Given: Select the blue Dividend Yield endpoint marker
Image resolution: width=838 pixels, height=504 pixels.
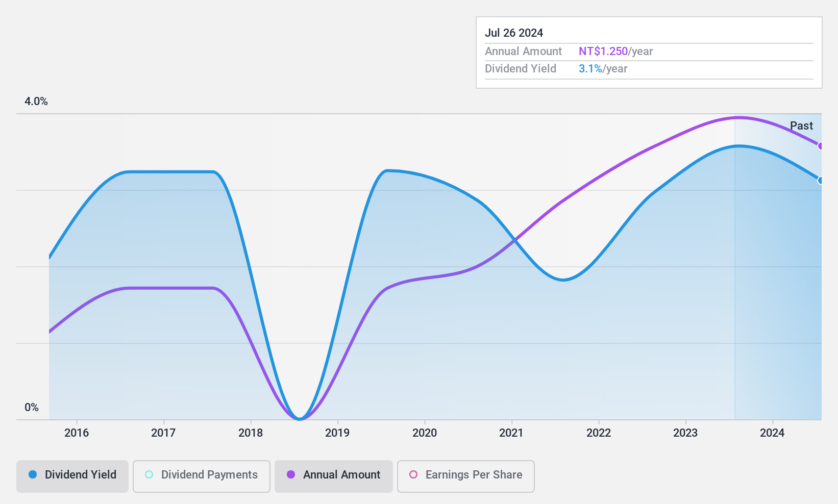Looking at the screenshot, I should 821,181.
